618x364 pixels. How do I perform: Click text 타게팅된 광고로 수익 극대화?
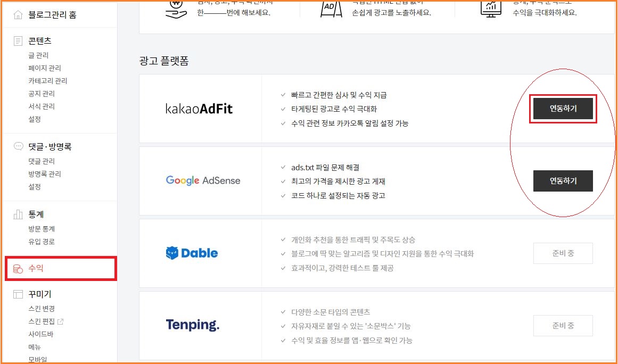[x=334, y=109]
